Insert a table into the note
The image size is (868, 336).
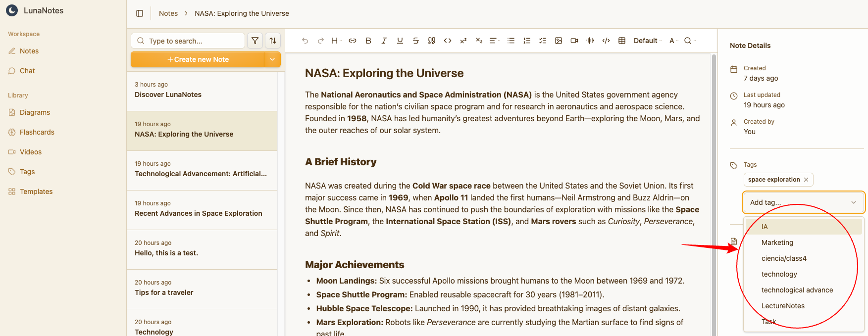(622, 41)
